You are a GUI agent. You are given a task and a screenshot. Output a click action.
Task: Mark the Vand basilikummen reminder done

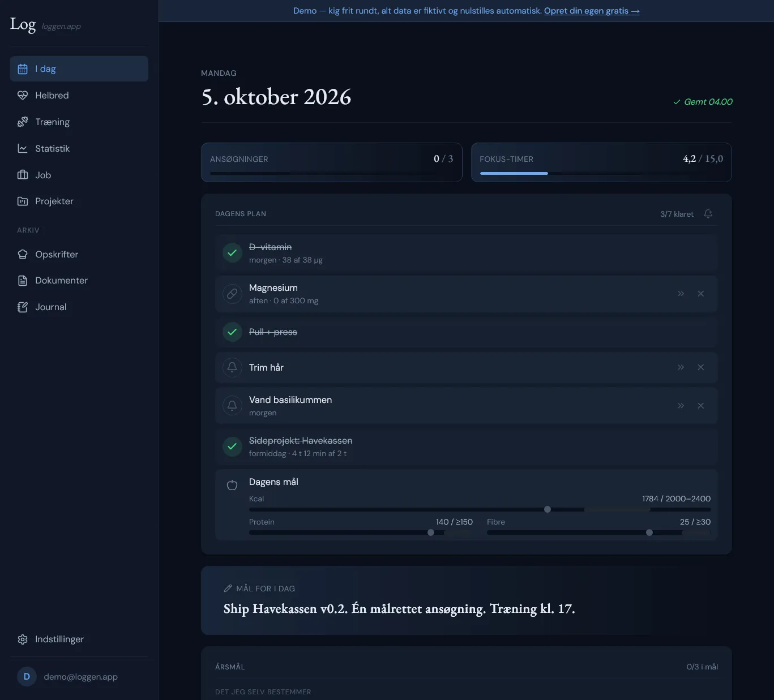point(232,406)
